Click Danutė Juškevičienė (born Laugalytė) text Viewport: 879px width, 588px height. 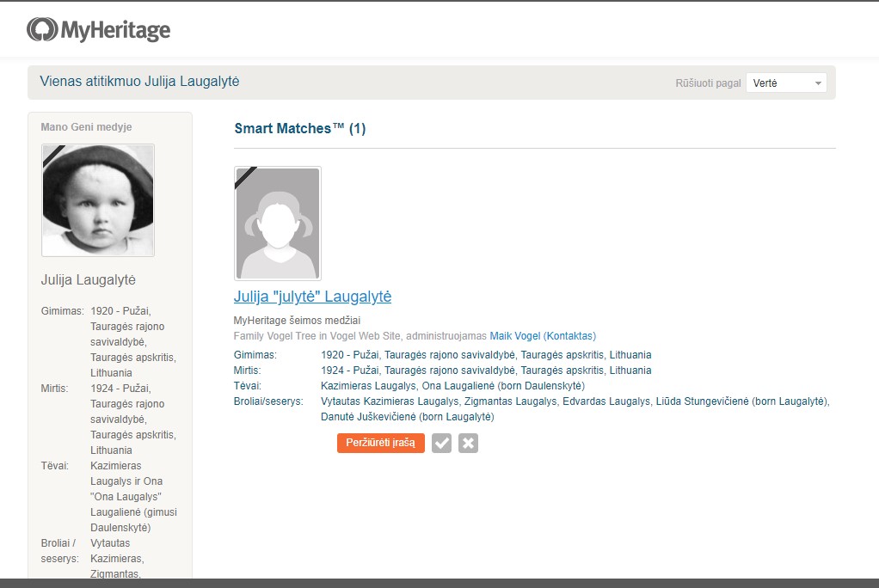pyautogui.click(x=408, y=417)
